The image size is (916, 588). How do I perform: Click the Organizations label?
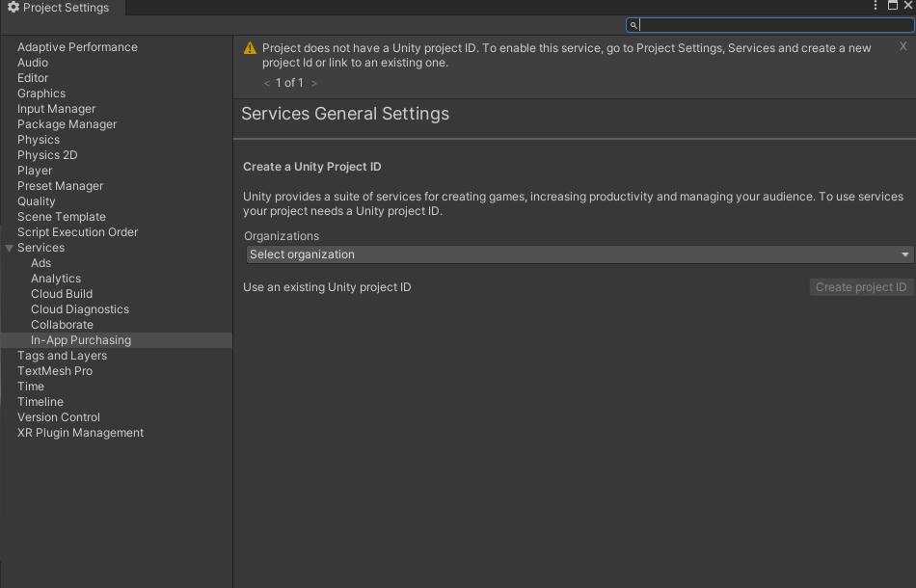coord(282,236)
